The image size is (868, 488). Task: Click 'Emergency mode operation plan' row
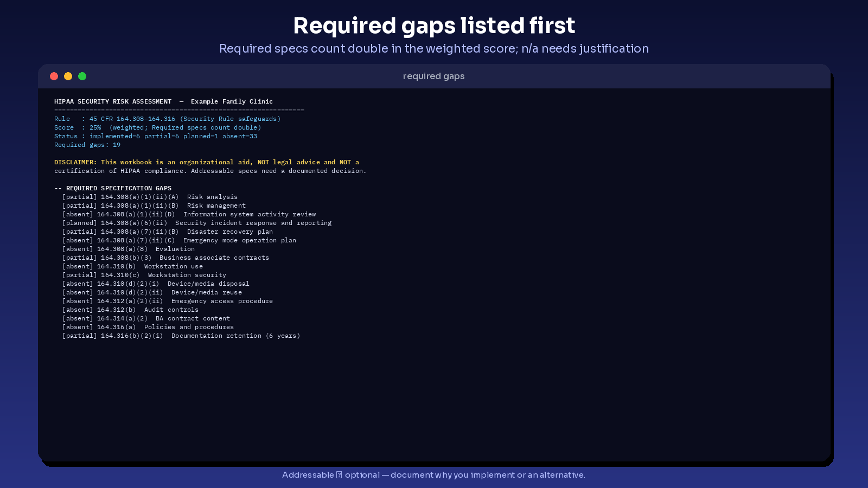tap(179, 240)
